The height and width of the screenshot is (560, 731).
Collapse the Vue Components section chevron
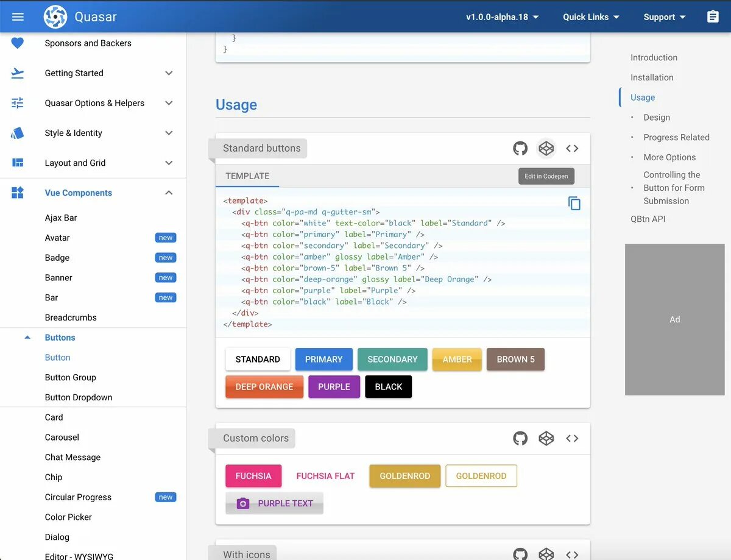[169, 193]
